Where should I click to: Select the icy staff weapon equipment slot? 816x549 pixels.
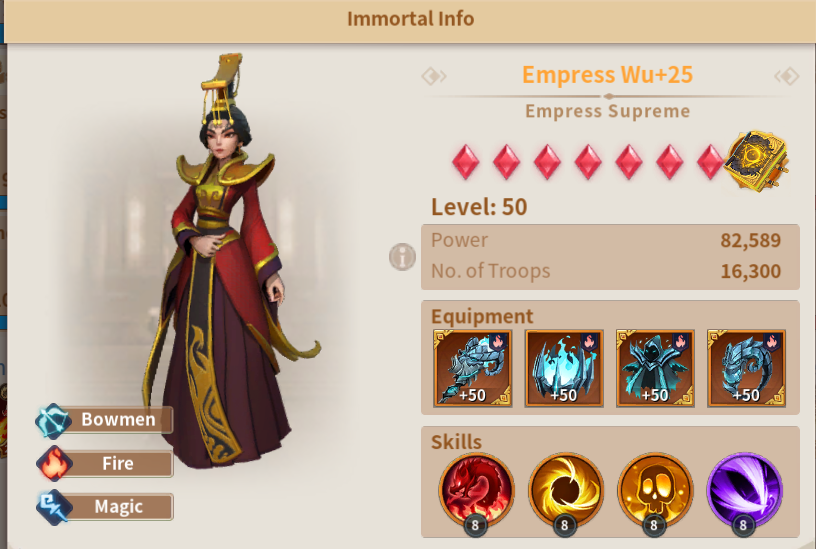[473, 368]
